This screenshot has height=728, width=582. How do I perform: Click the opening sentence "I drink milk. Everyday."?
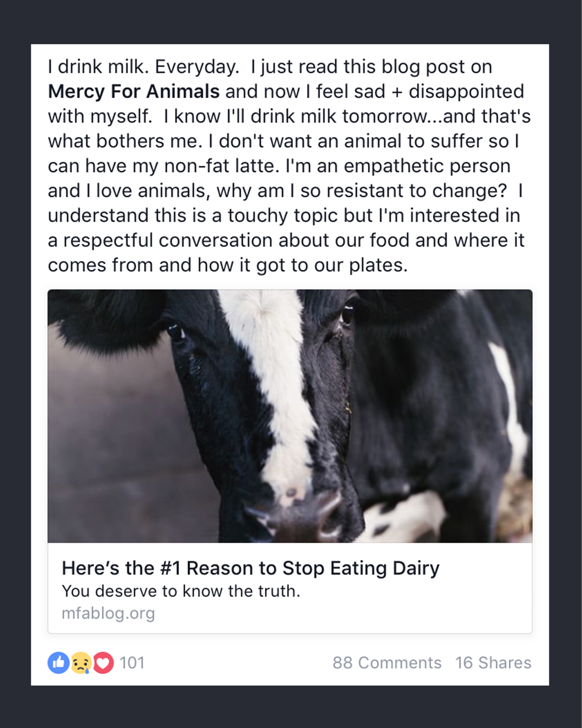(143, 66)
